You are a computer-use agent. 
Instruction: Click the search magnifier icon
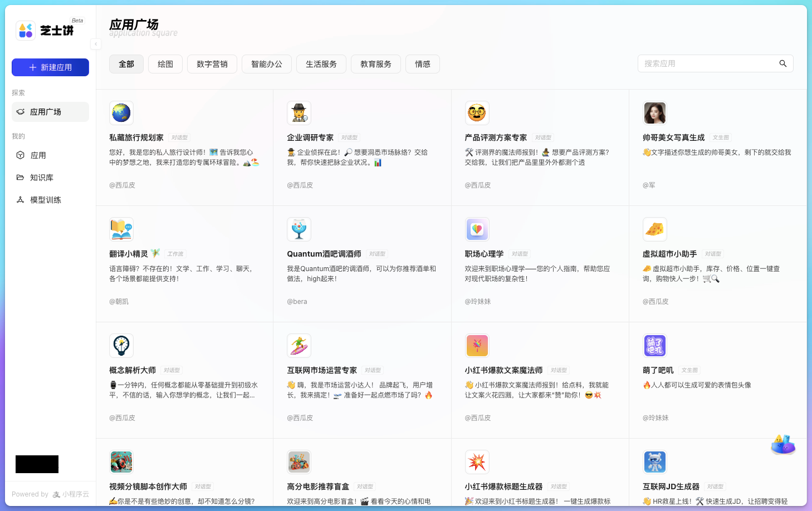782,63
